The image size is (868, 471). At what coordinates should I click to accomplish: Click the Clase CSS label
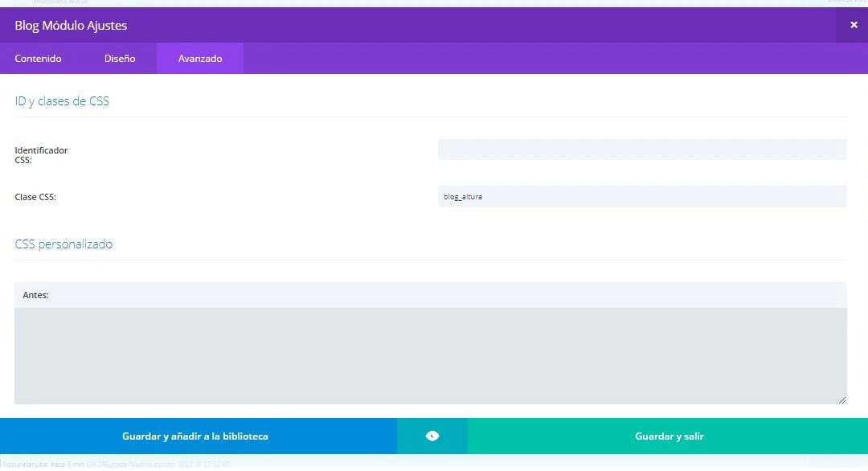35,197
